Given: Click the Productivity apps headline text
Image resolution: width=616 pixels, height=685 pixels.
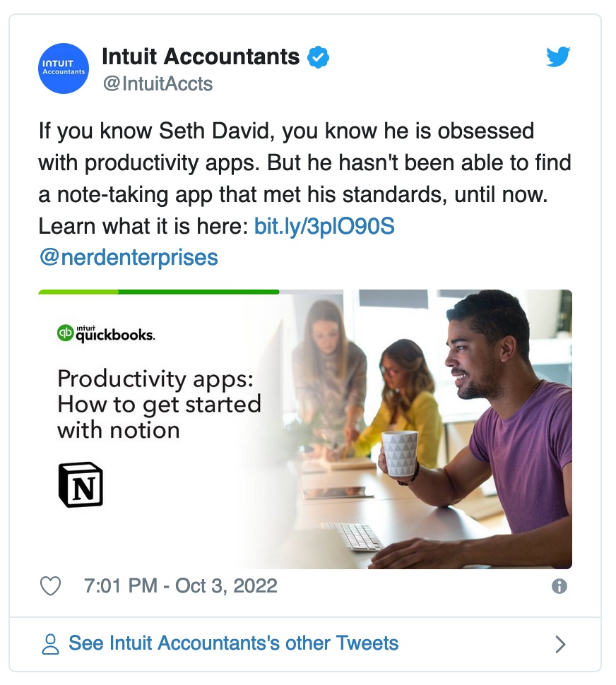Looking at the screenshot, I should [160, 404].
